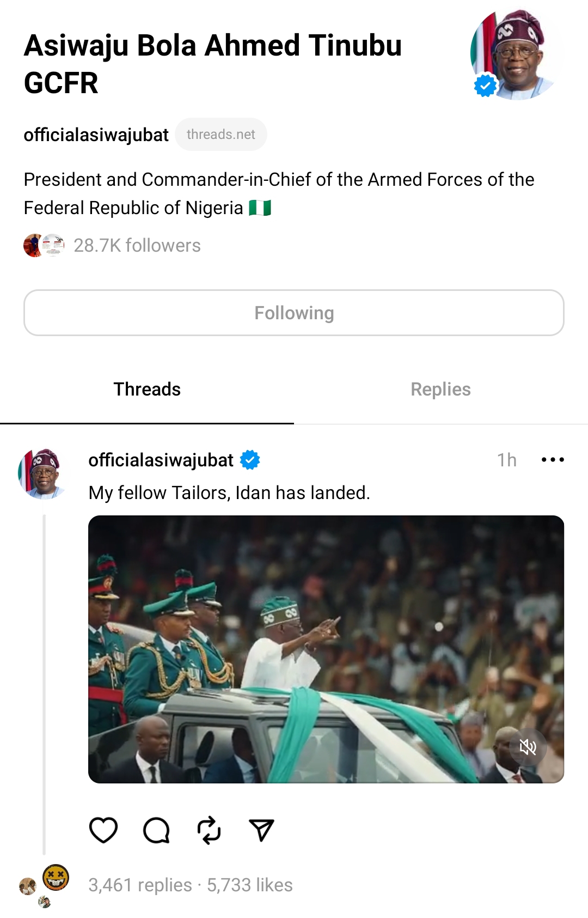Open three-dot post options menu
Image resolution: width=588 pixels, height=918 pixels.
553,460
